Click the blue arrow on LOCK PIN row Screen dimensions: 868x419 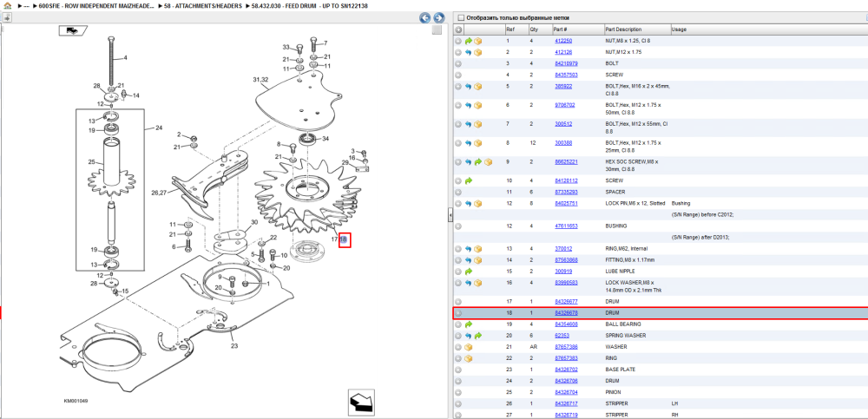[469, 204]
